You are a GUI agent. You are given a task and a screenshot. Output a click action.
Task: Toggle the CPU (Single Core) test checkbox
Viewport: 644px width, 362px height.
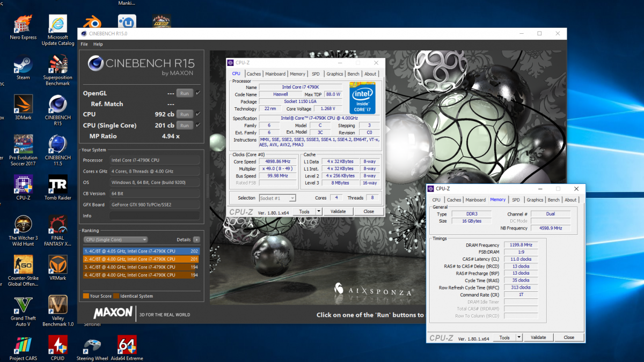(x=198, y=125)
